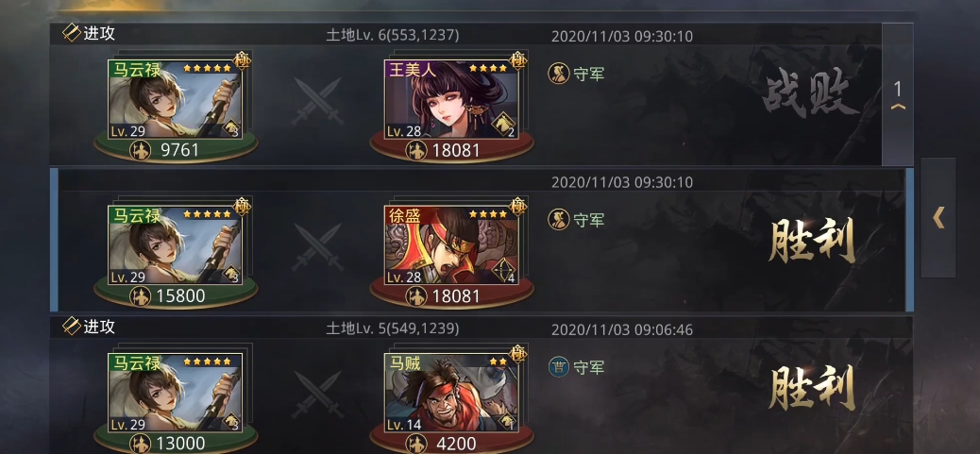This screenshot has height=454, width=980.
Task: Click troop icon beside 王美人's 18081 count
Action: pyautogui.click(x=416, y=150)
